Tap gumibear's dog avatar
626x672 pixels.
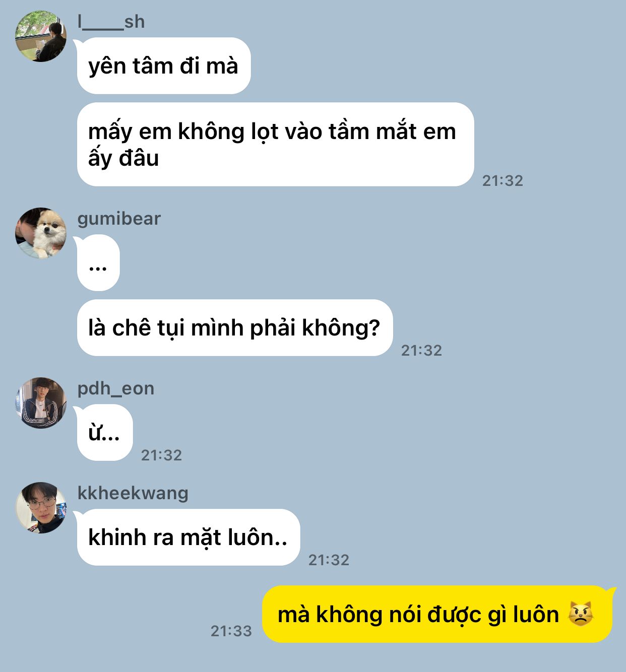click(41, 233)
